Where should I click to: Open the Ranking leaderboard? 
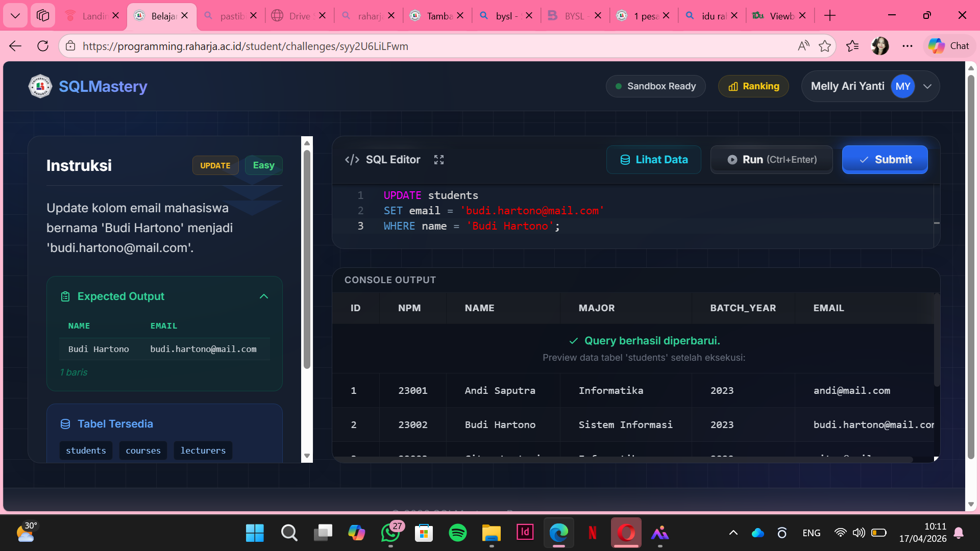point(753,86)
